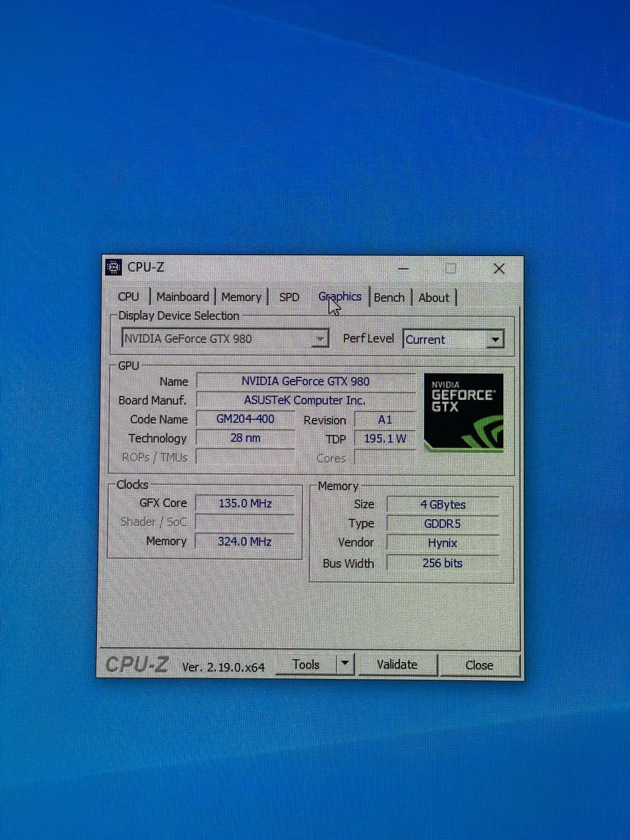Click the Tools button

(306, 664)
